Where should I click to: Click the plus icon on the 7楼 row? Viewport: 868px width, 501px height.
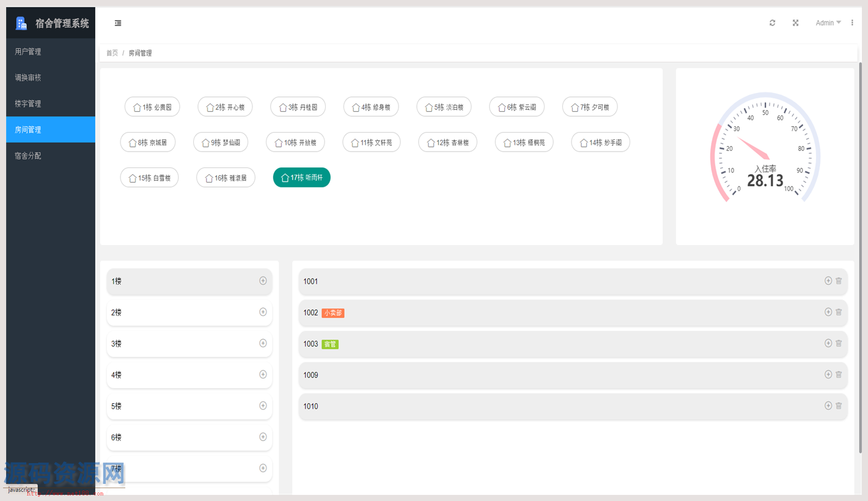(263, 468)
